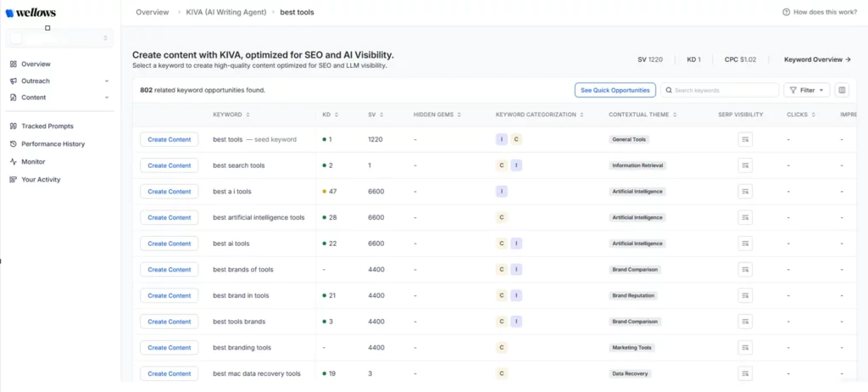
Task: Sort by the HIDDEN GEMS column
Action: (437, 115)
